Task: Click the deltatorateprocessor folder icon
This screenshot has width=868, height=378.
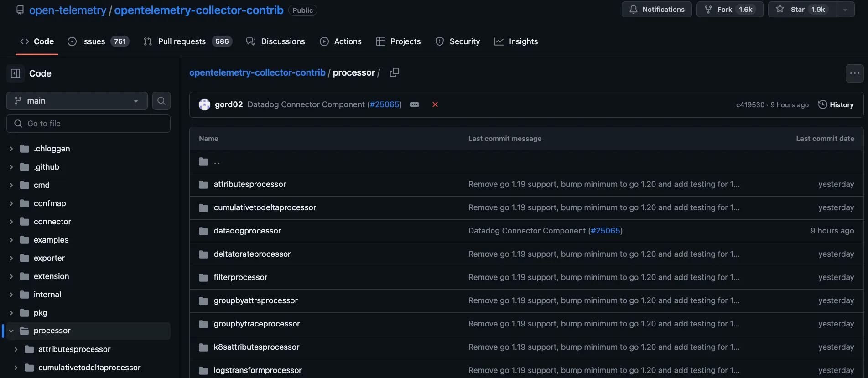Action: point(203,254)
